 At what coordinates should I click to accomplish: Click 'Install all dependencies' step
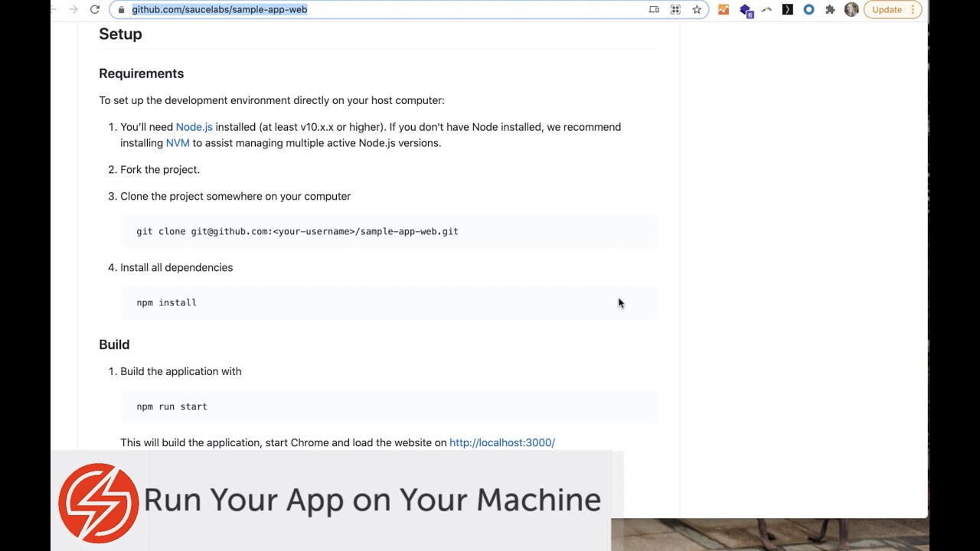176,268
